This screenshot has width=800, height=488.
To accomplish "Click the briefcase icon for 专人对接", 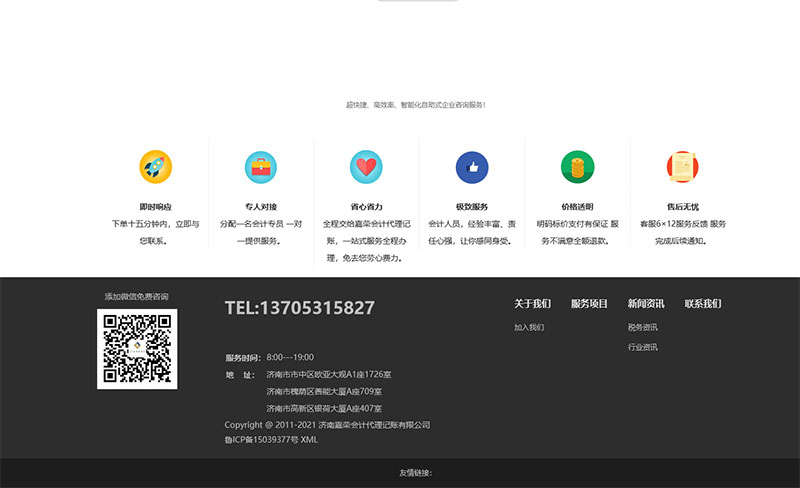I will click(x=261, y=166).
